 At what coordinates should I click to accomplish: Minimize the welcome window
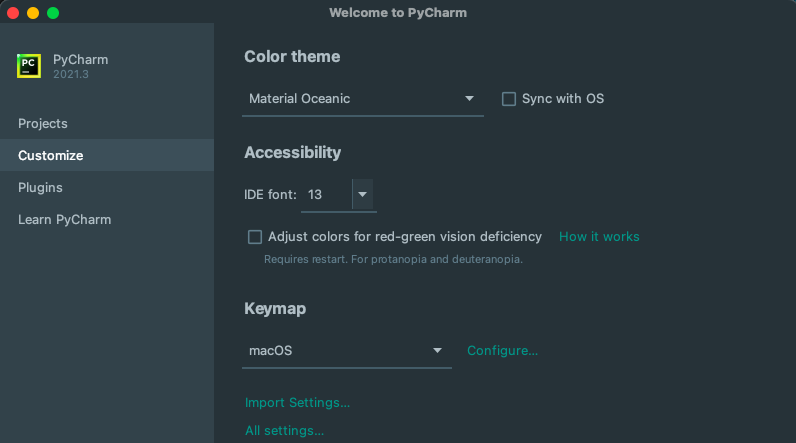point(33,13)
